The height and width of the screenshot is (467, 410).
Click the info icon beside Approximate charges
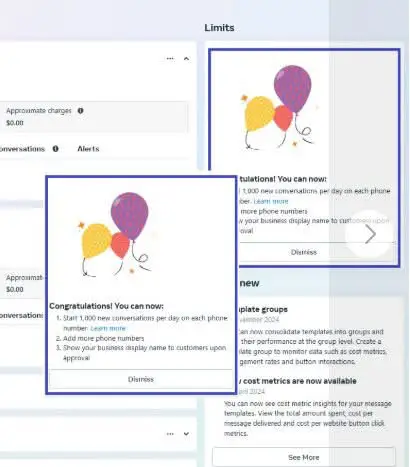[80, 111]
